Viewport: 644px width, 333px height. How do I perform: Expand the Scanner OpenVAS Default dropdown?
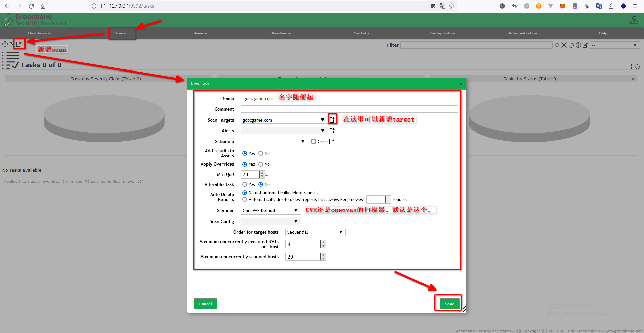(270, 210)
